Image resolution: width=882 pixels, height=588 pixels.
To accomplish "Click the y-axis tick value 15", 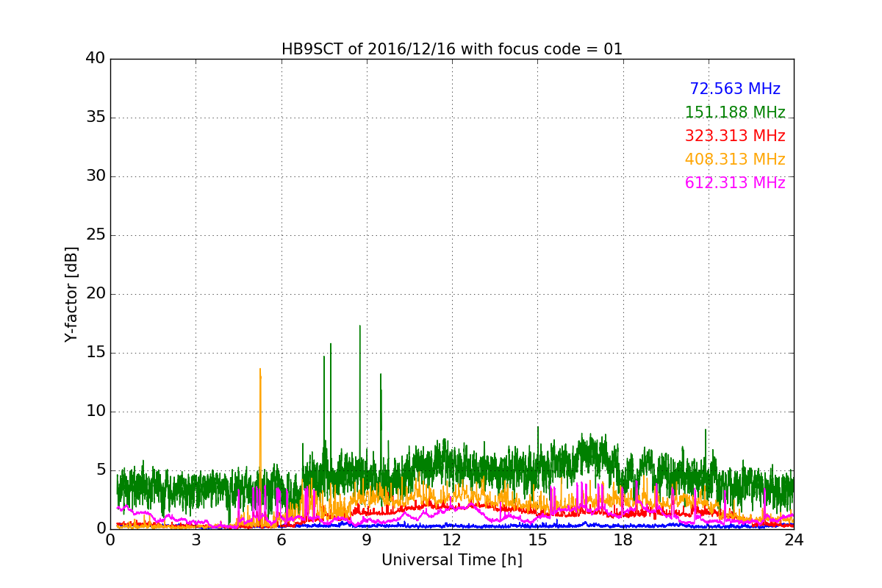I will tap(96, 353).
